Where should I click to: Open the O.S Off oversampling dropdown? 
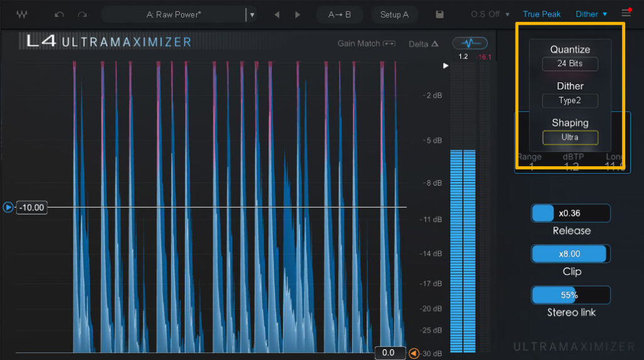tap(490, 14)
